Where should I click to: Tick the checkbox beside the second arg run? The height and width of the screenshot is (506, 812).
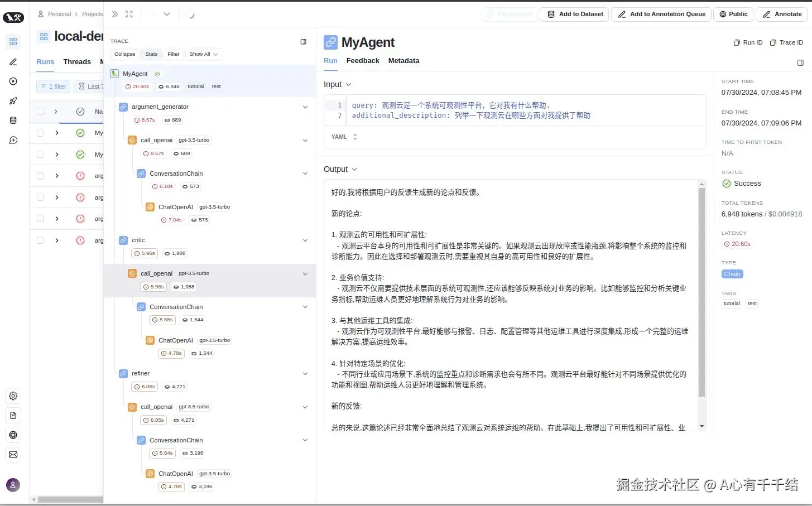coord(40,197)
